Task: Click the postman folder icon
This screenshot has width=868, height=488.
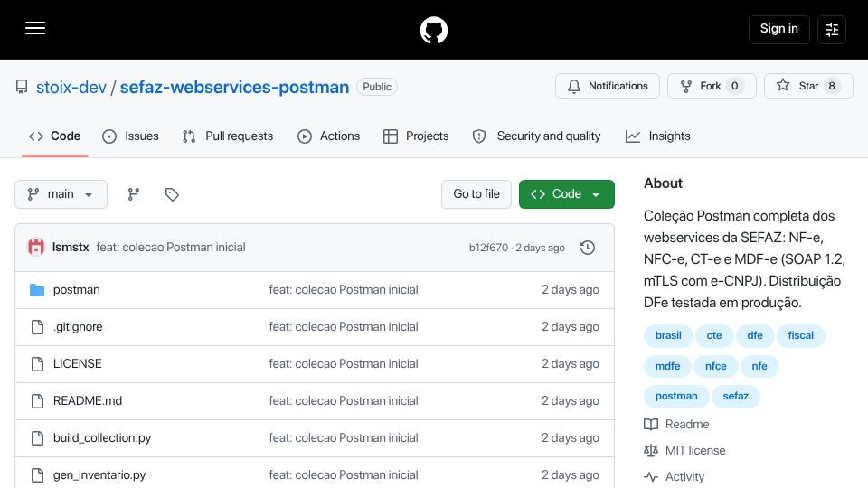Action: pyautogui.click(x=37, y=290)
